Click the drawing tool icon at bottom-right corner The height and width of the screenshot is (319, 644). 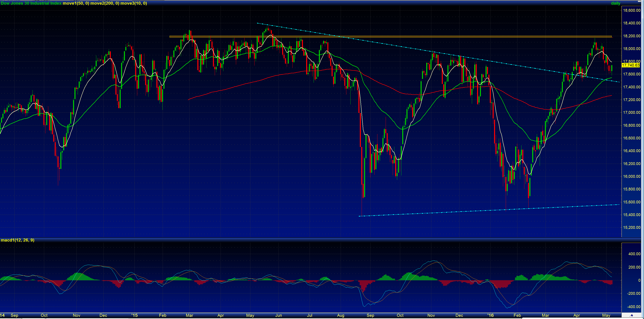[x=631, y=316]
